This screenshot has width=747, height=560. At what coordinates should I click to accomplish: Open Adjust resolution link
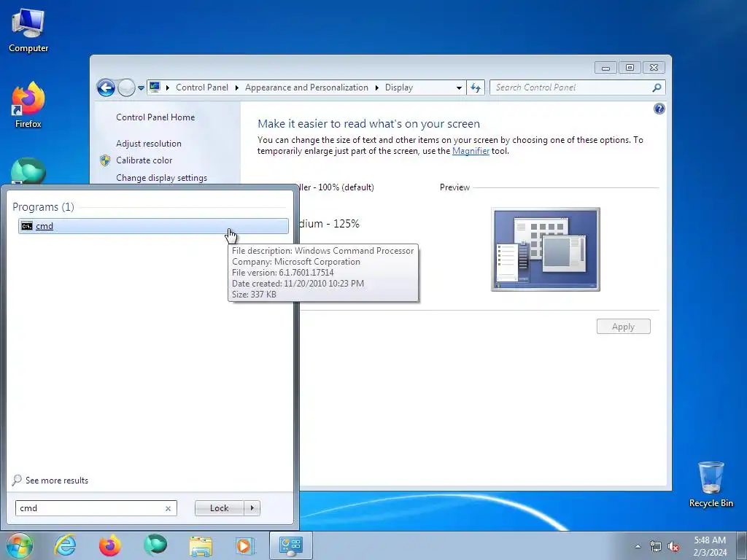click(149, 144)
